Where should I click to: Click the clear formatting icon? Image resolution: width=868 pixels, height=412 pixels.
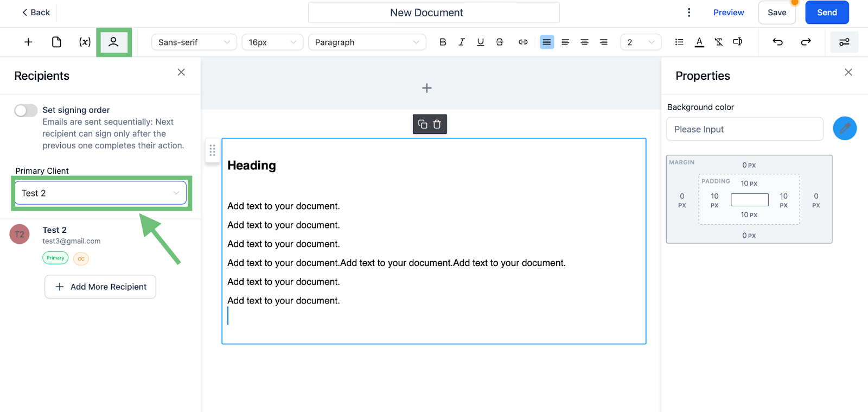click(718, 42)
